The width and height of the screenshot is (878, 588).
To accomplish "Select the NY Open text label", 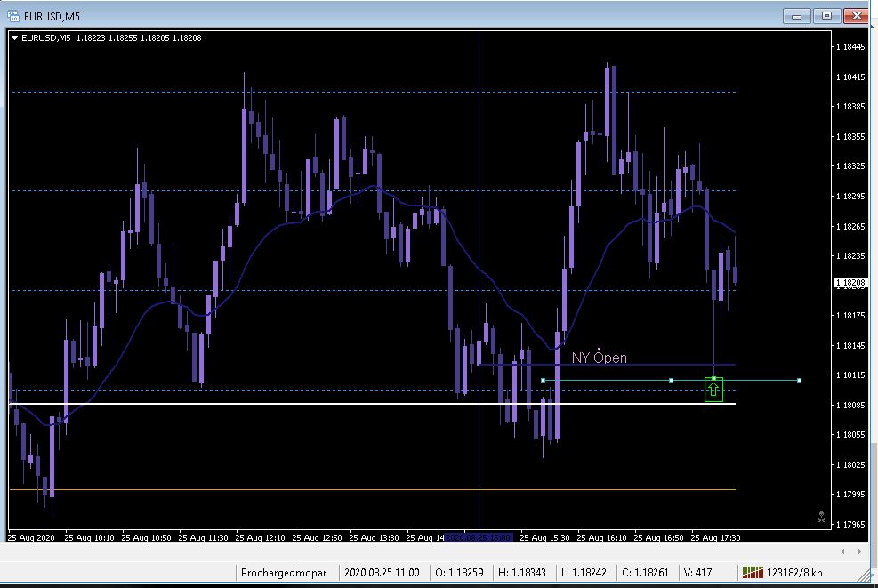I will point(600,358).
